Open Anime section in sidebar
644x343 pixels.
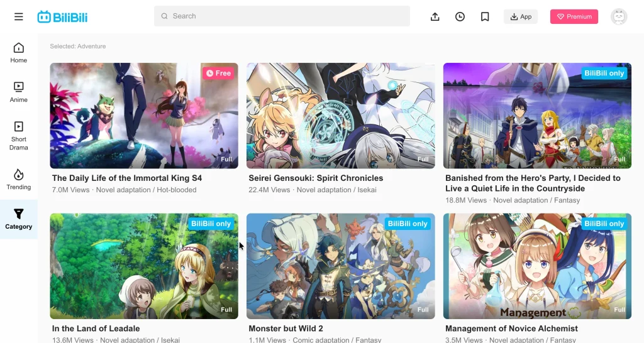pyautogui.click(x=18, y=92)
